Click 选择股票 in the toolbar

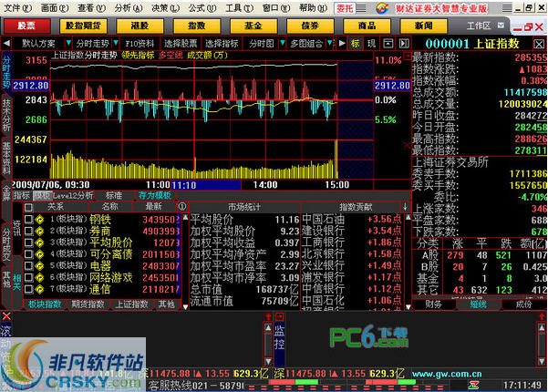[x=181, y=44]
